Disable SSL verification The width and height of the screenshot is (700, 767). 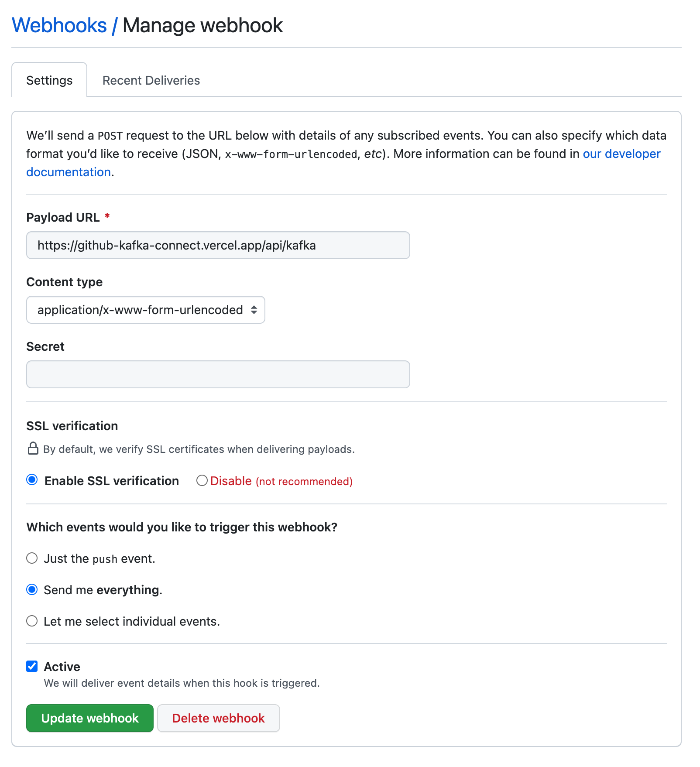click(x=201, y=480)
